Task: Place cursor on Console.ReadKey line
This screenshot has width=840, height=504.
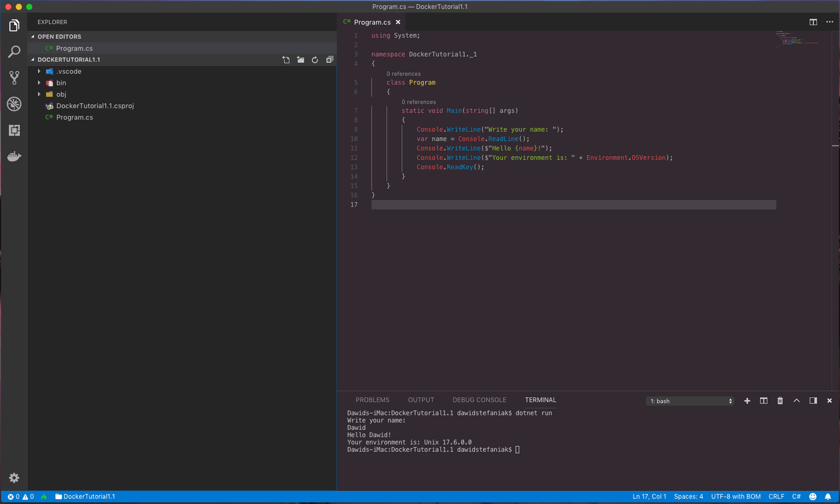Action: click(450, 167)
